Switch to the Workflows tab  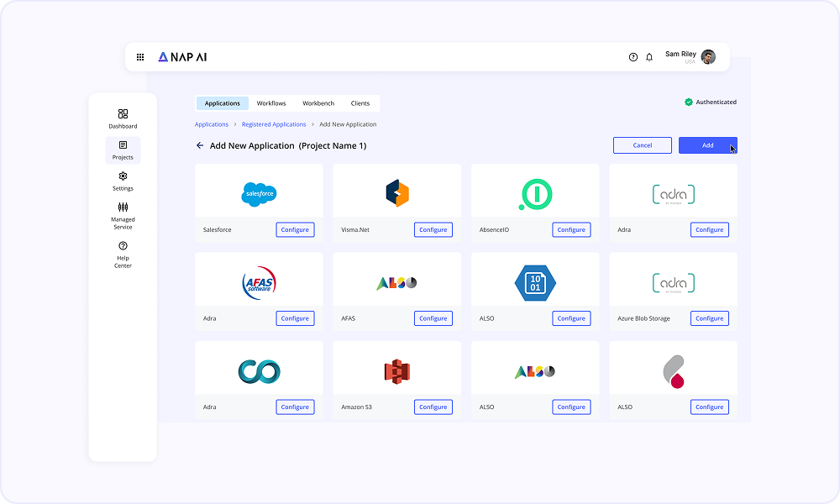pos(271,103)
